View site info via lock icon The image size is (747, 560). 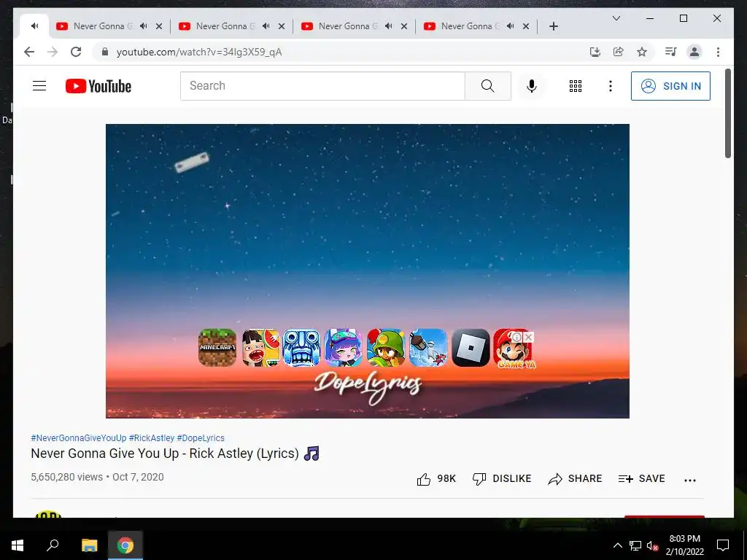point(105,52)
